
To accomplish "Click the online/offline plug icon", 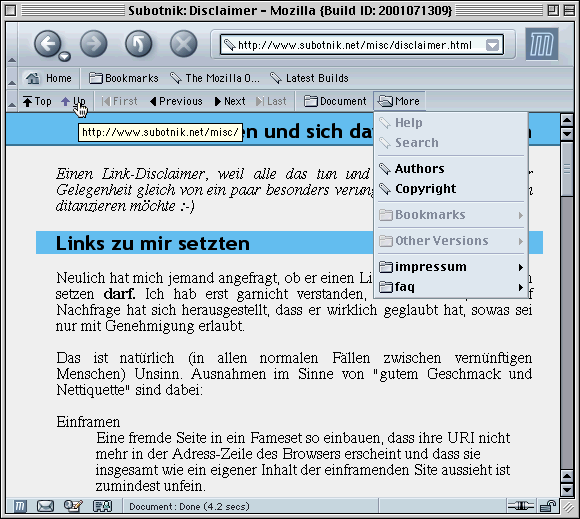I will pyautogui.click(x=520, y=506).
